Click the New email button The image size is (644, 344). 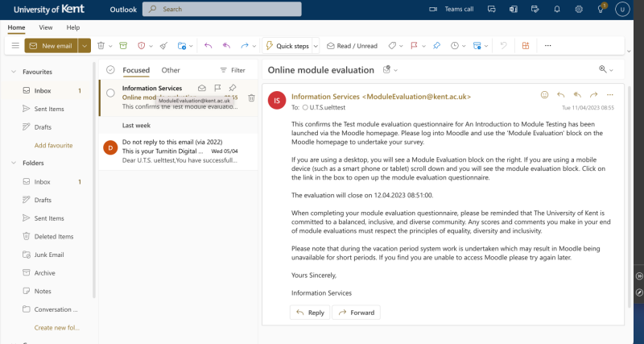click(x=52, y=46)
